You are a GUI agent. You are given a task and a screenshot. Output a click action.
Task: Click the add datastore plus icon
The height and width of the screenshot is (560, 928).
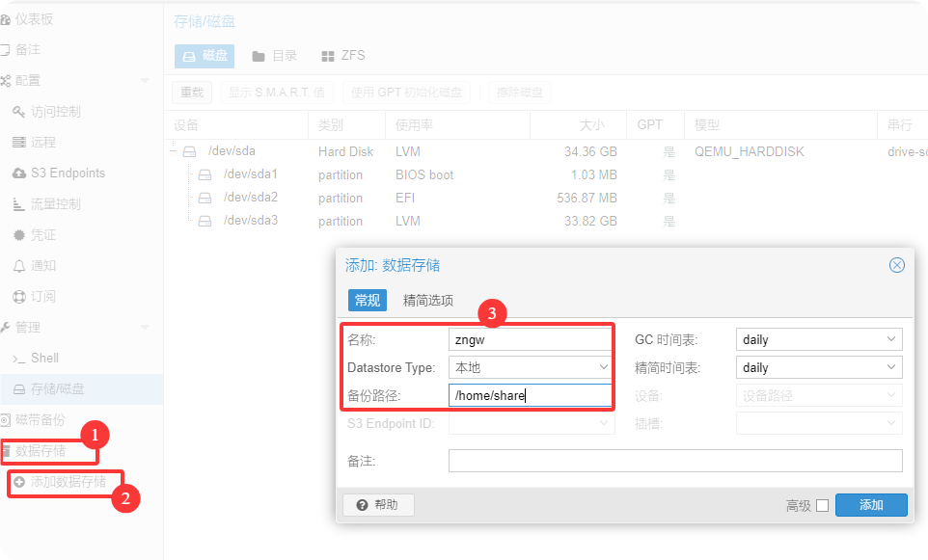pos(19,481)
